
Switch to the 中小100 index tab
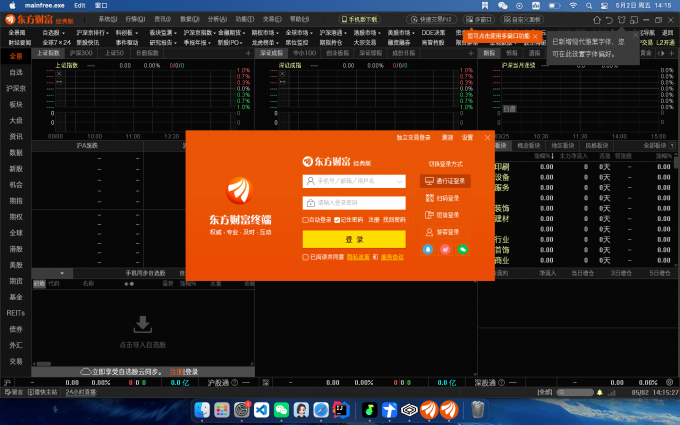(304, 53)
